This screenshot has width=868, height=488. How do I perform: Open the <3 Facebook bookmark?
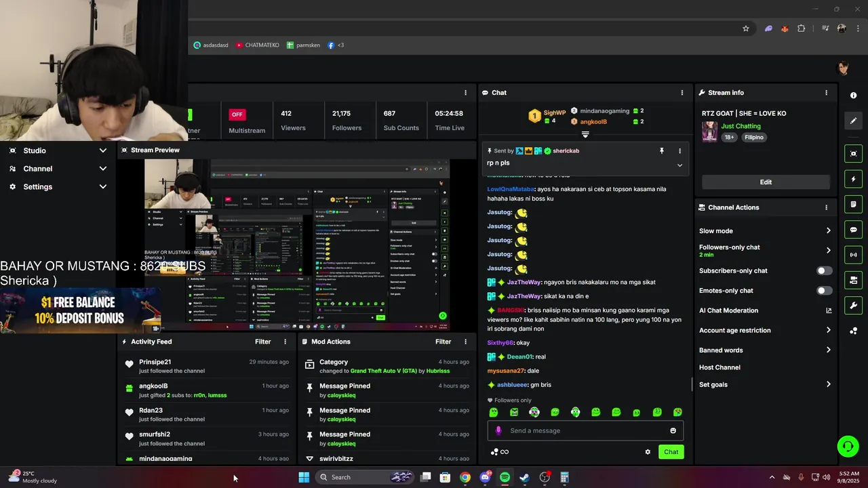(336, 45)
